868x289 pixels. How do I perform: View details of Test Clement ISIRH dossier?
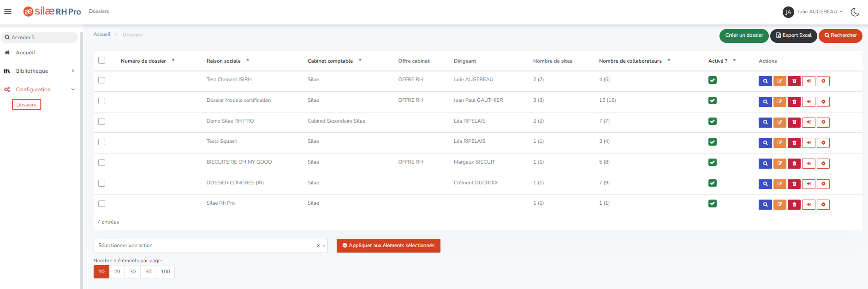pos(765,81)
